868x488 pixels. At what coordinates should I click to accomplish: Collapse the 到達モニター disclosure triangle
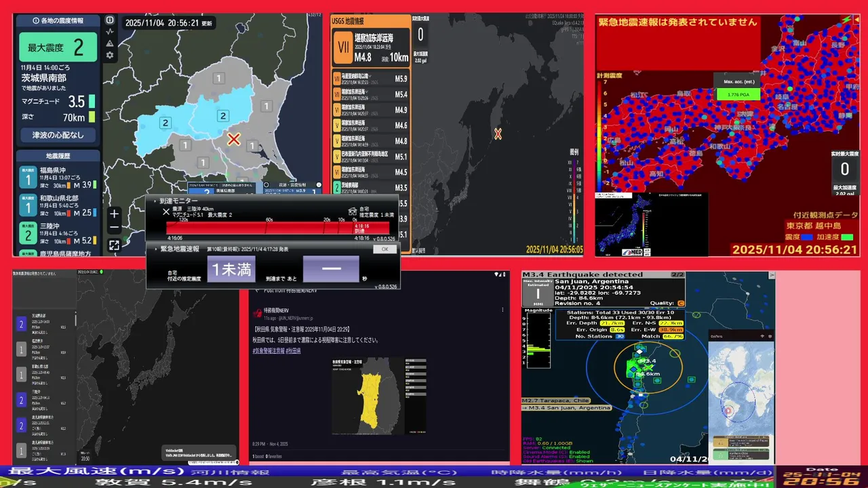pos(155,201)
